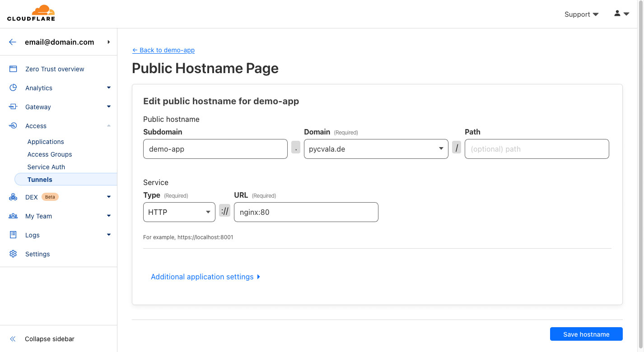The width and height of the screenshot is (644, 352).
Task: Follow the Back to demo-app link
Action: [x=163, y=50]
